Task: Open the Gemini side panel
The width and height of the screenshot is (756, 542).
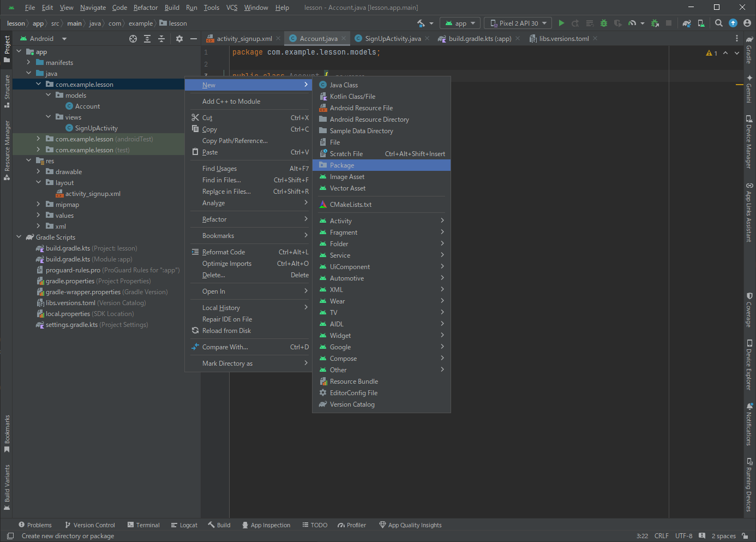Action: pyautogui.click(x=749, y=88)
